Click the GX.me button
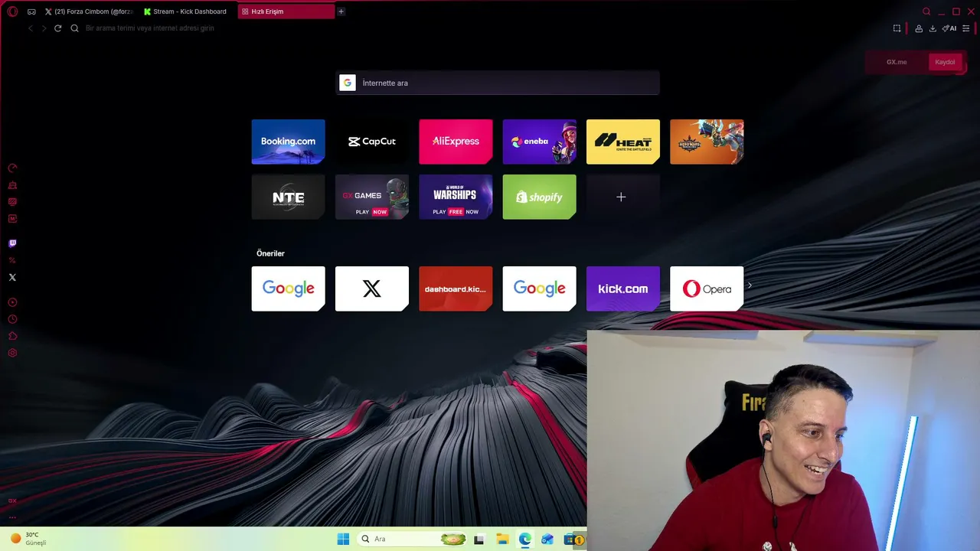 [897, 62]
